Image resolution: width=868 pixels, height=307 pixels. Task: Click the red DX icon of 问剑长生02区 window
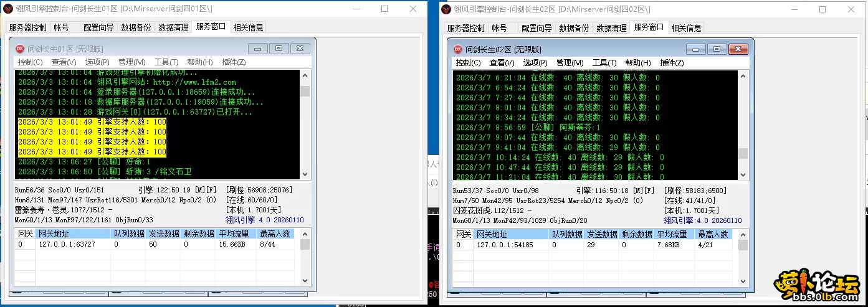pyautogui.click(x=457, y=49)
